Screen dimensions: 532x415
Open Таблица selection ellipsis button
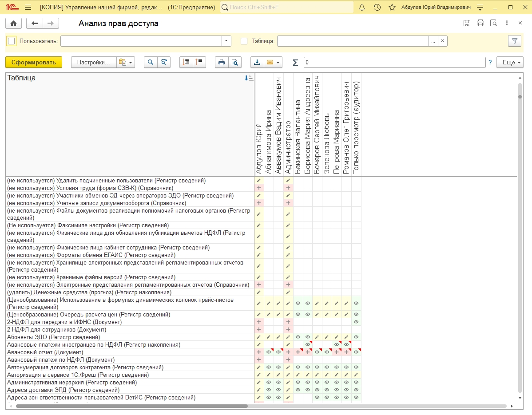(x=433, y=41)
